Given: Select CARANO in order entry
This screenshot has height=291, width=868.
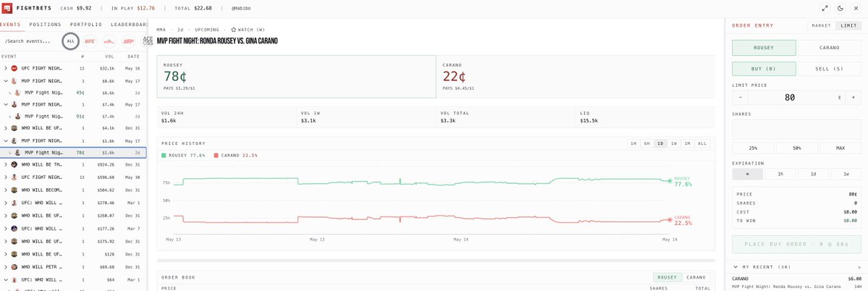Looking at the screenshot, I should [x=829, y=48].
